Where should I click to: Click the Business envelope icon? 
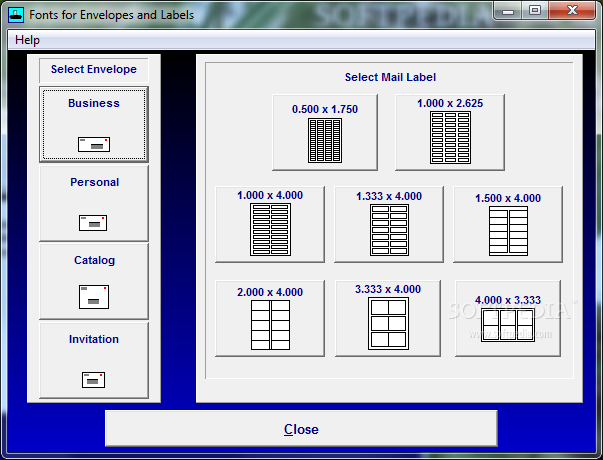pyautogui.click(x=94, y=144)
